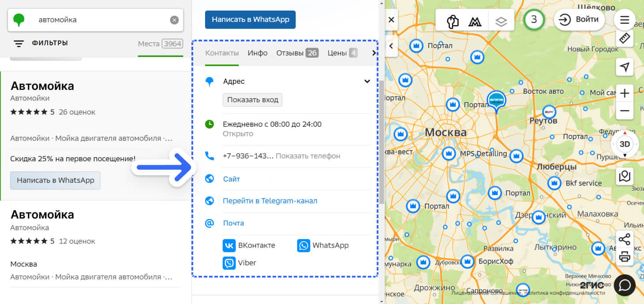Click the address pin icon

(210, 81)
